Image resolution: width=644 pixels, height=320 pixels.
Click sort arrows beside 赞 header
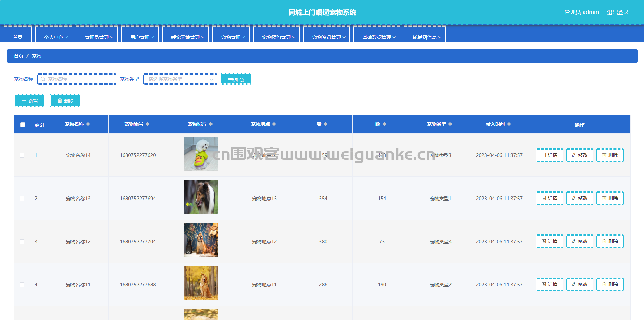coord(326,124)
